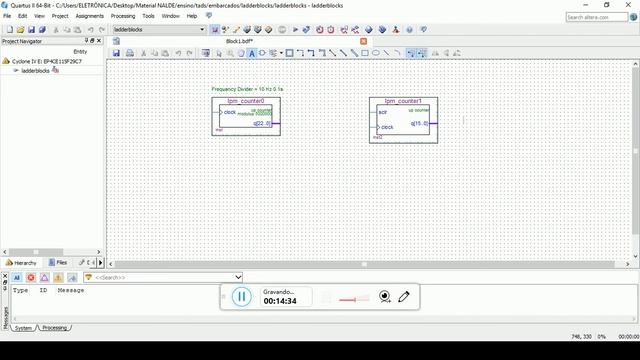This screenshot has width=640, height=360.
Task: Click the globe icon next to altera search
Action: click(633, 17)
